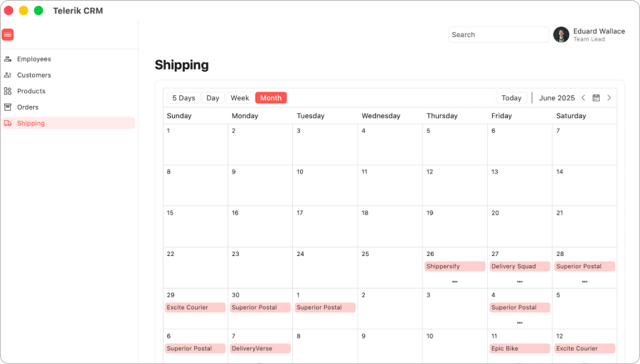Viewport: 640px width, 364px height.
Task: Click the Employees sidebar icon
Action: tap(8, 59)
